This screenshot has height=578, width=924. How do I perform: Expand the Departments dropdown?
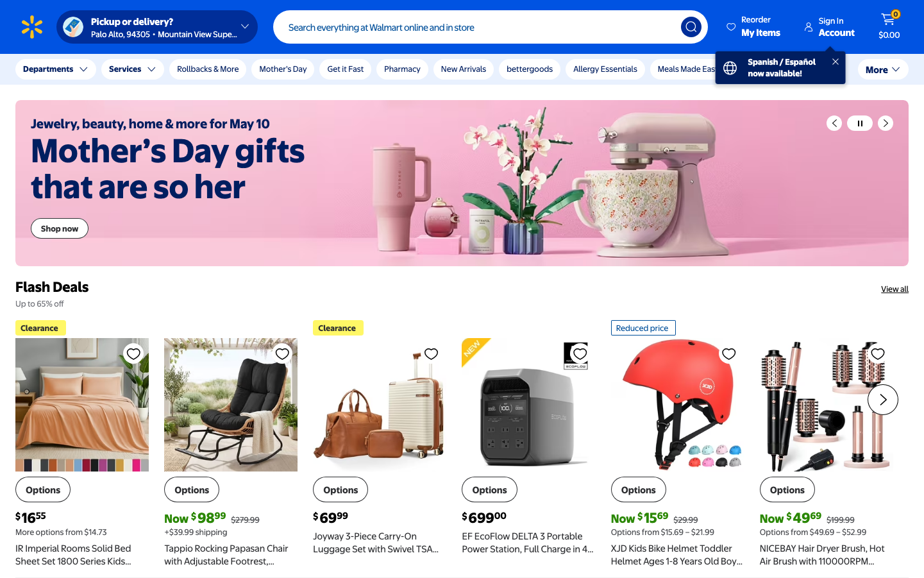pos(56,69)
